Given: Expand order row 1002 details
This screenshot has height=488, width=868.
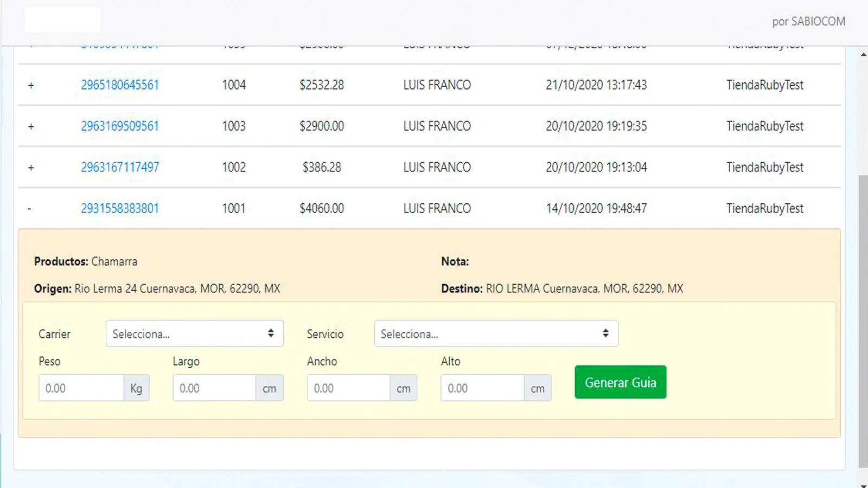Looking at the screenshot, I should click(31, 168).
